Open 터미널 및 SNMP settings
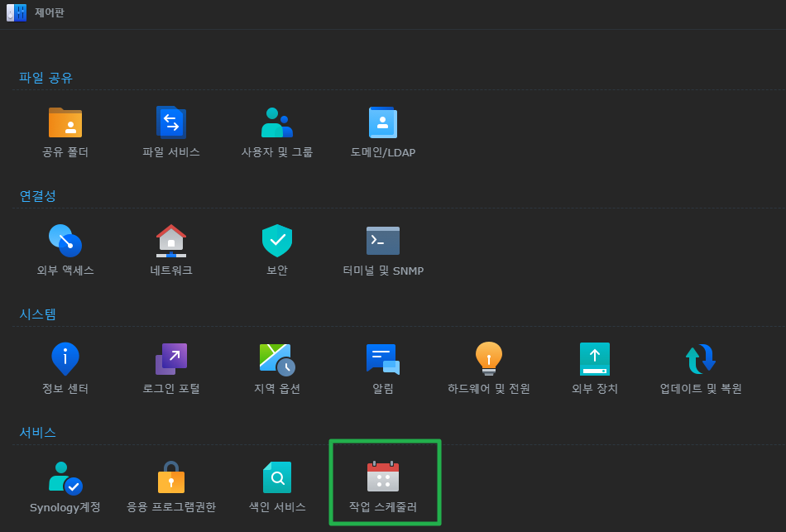 tap(383, 241)
